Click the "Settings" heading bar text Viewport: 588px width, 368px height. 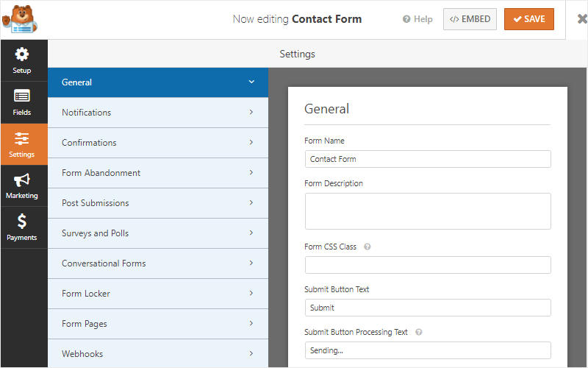[298, 54]
